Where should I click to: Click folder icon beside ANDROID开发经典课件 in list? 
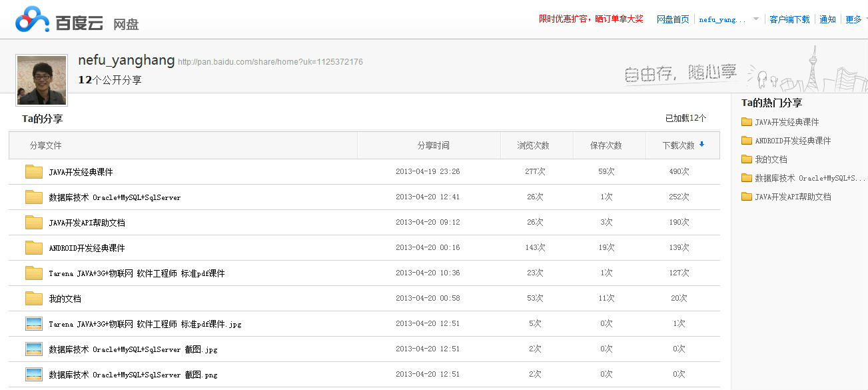34,247
